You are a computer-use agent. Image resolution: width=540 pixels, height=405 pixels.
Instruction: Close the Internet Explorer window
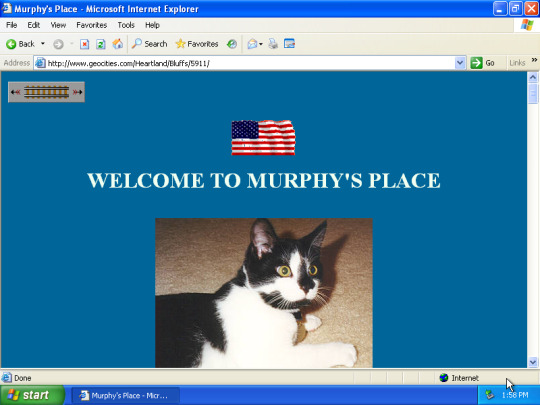[531, 9]
